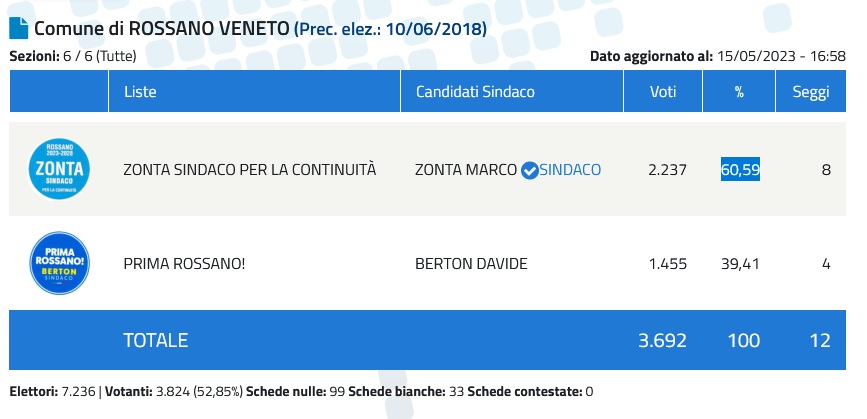The height and width of the screenshot is (419, 867).
Task: Click the Liste column header
Action: pos(140,92)
